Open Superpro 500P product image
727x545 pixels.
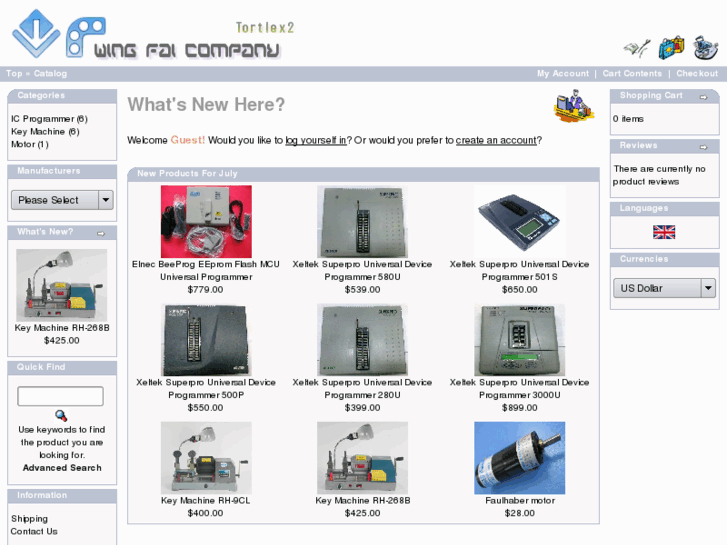point(206,340)
